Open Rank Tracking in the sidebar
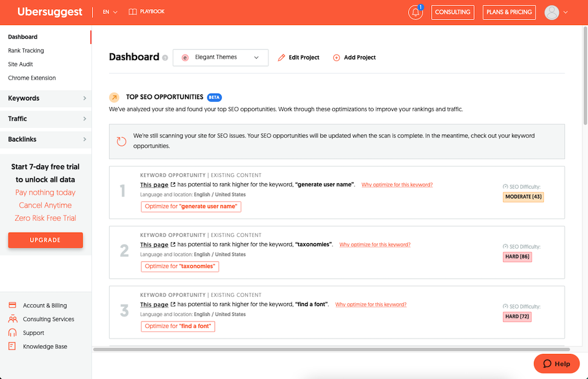 click(26, 51)
